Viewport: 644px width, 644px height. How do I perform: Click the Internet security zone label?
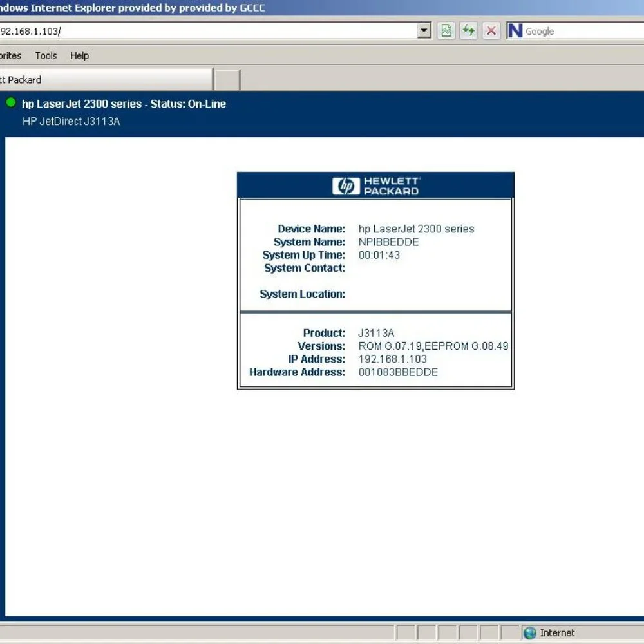tap(557, 633)
